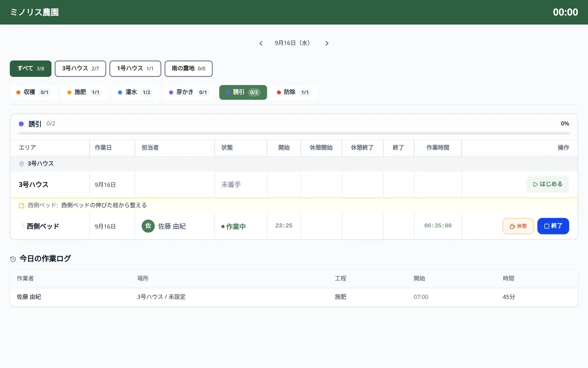Click the 今日の作業ログ heading
Image resolution: width=588 pixels, height=368 pixels.
click(45, 259)
